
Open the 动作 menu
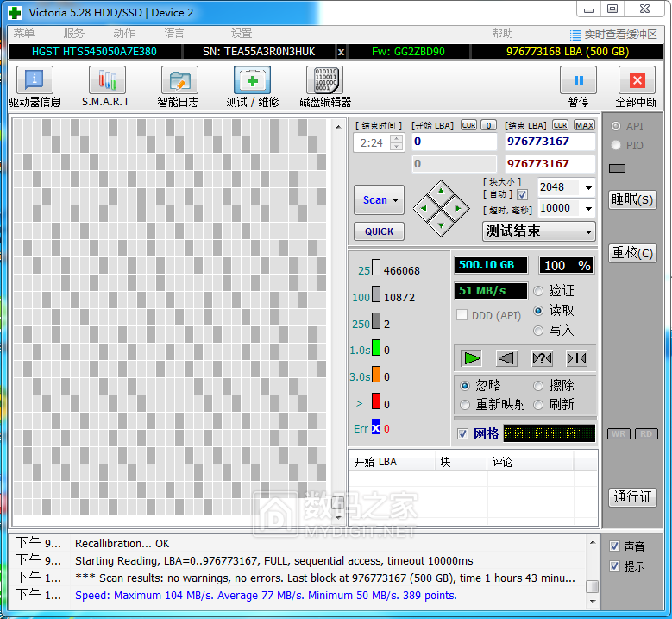coord(124,34)
